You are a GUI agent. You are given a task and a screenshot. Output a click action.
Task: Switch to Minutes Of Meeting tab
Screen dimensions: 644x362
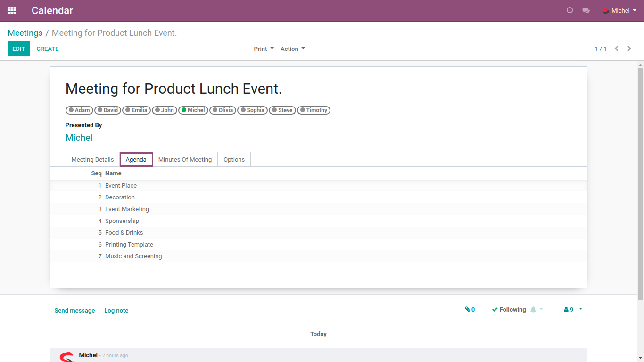coord(185,159)
